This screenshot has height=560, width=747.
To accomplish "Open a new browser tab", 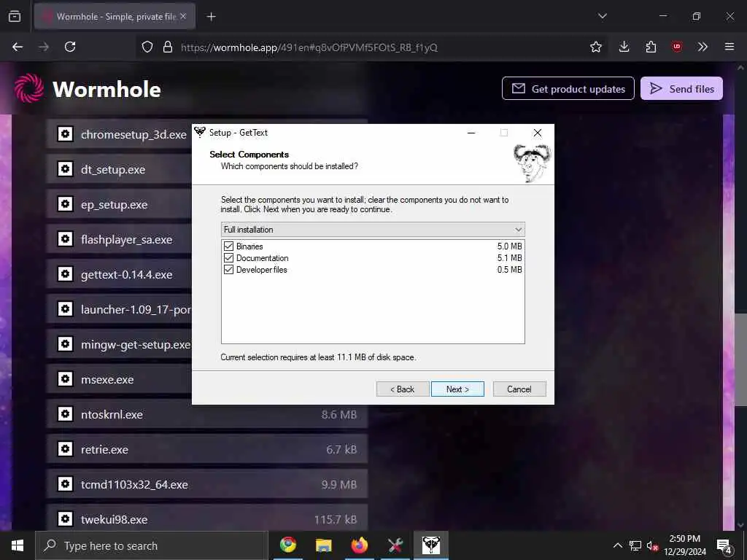I will (x=211, y=17).
